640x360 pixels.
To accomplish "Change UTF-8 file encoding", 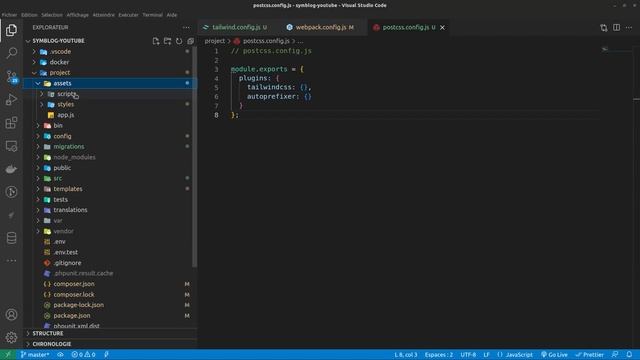I will [x=468, y=355].
